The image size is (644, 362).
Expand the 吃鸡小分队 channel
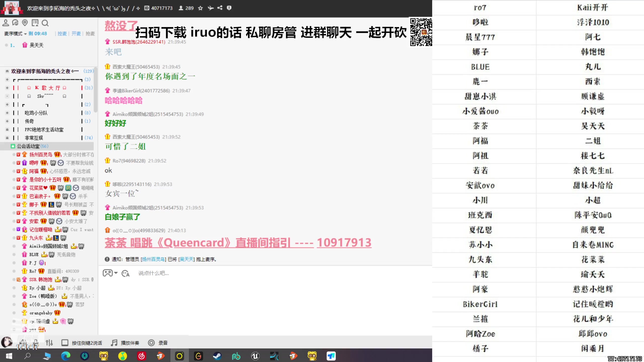tap(7, 113)
